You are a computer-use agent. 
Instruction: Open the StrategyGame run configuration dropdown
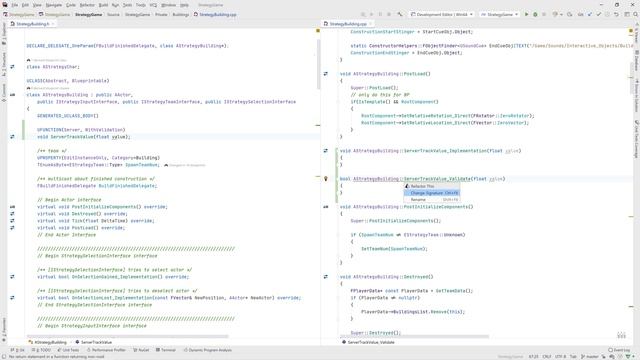(499, 14)
